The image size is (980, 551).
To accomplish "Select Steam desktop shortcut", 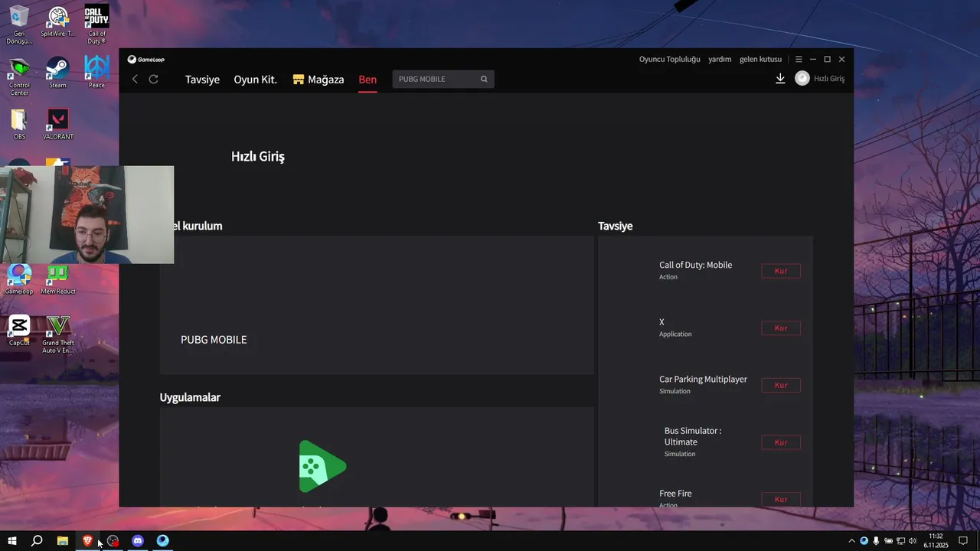I will point(58,73).
